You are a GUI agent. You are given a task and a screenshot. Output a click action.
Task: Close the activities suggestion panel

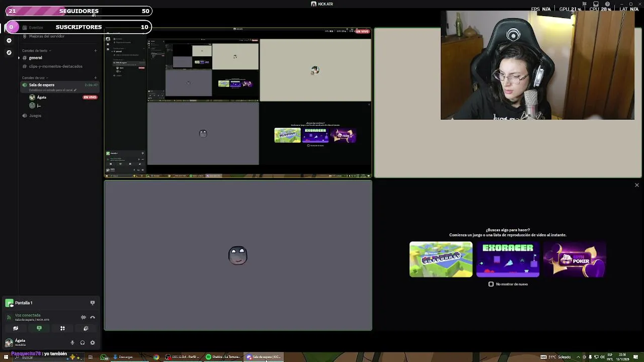[x=636, y=185]
